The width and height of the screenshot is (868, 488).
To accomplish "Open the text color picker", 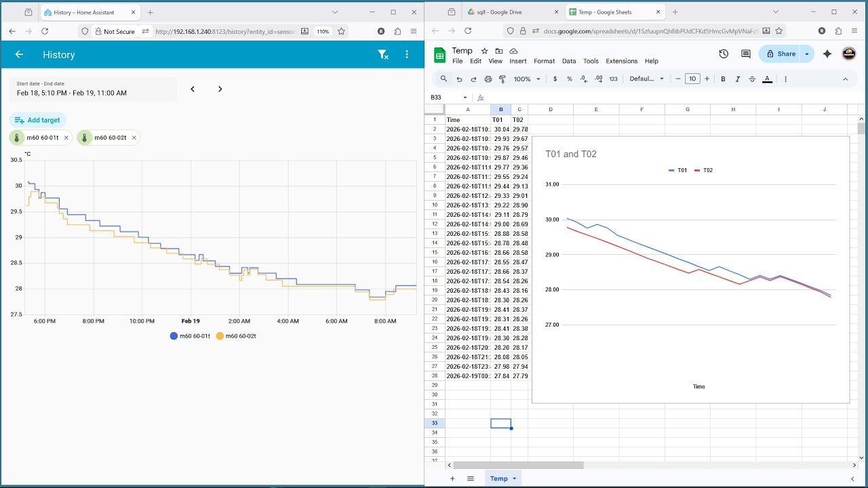I will 767,79.
